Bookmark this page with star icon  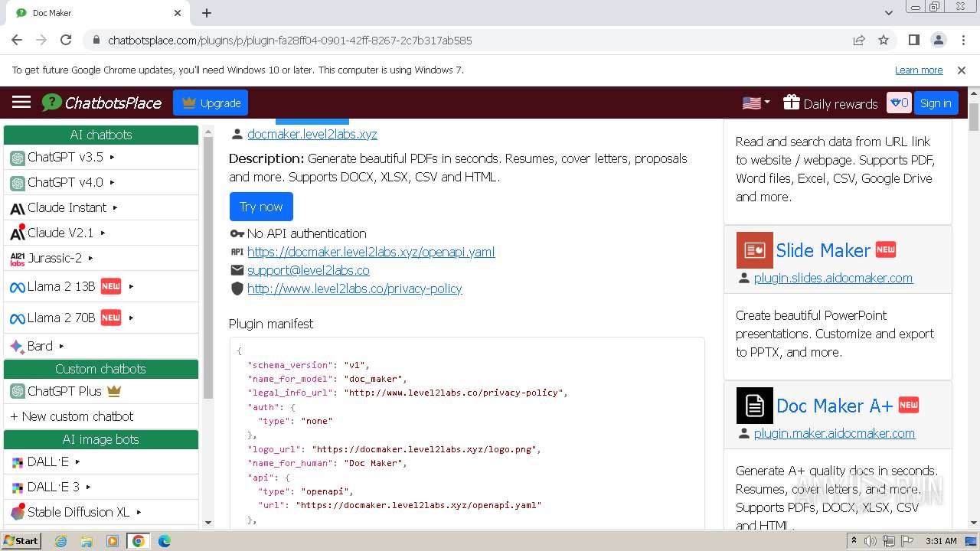884,40
